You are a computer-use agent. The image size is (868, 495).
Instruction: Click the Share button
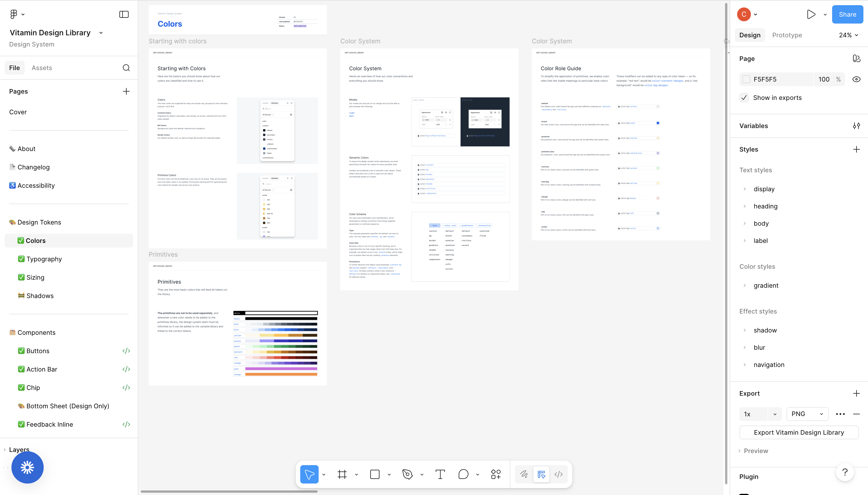click(847, 14)
